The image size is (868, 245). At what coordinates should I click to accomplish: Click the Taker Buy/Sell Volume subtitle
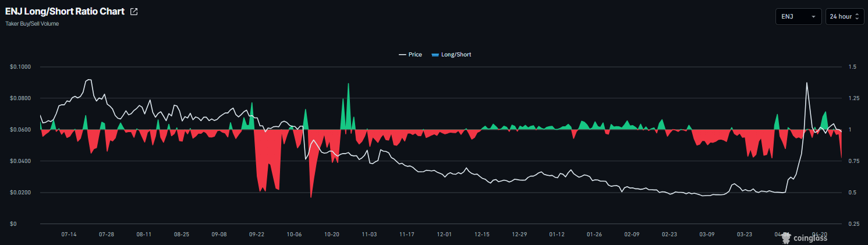(x=32, y=24)
